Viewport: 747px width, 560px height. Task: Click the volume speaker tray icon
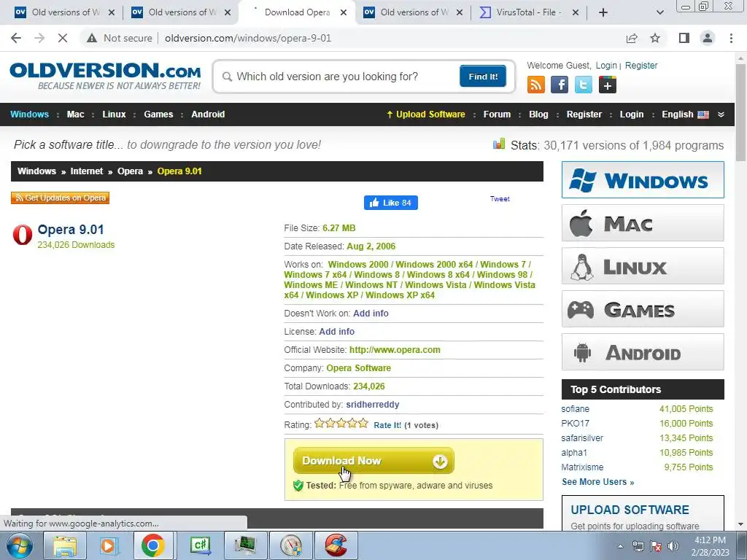point(673,546)
